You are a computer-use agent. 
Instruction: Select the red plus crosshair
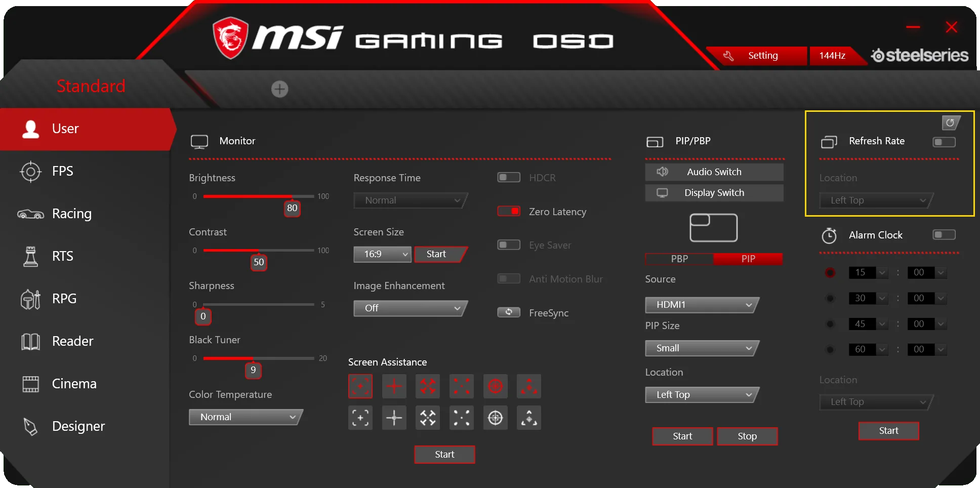pos(394,387)
